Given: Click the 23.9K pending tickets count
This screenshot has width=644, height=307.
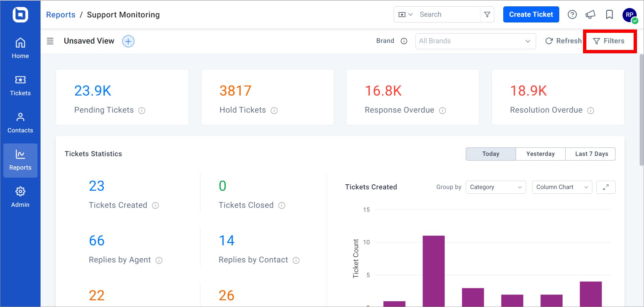Looking at the screenshot, I should click(93, 91).
